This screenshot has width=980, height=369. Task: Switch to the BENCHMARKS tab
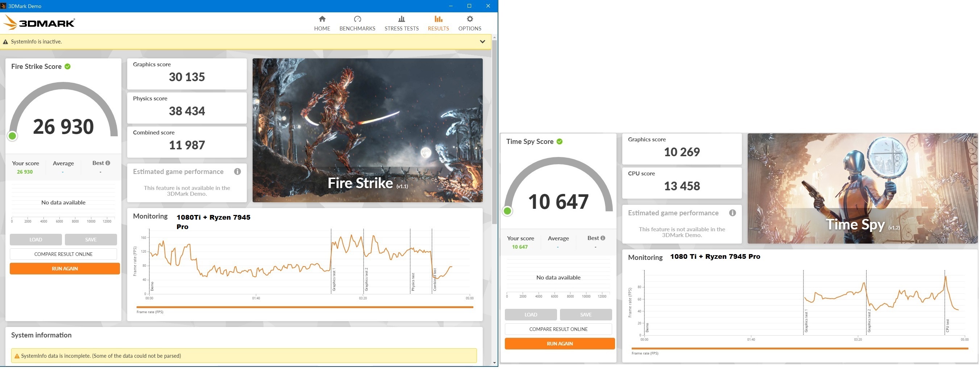[357, 24]
